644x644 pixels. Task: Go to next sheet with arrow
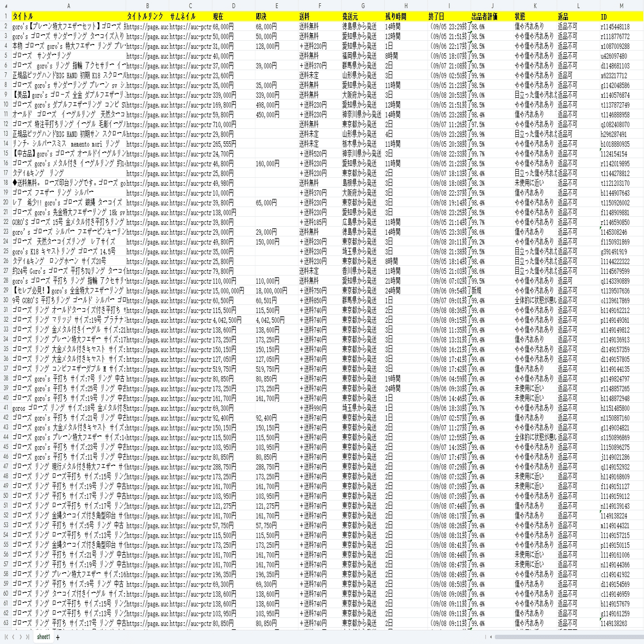click(21, 637)
